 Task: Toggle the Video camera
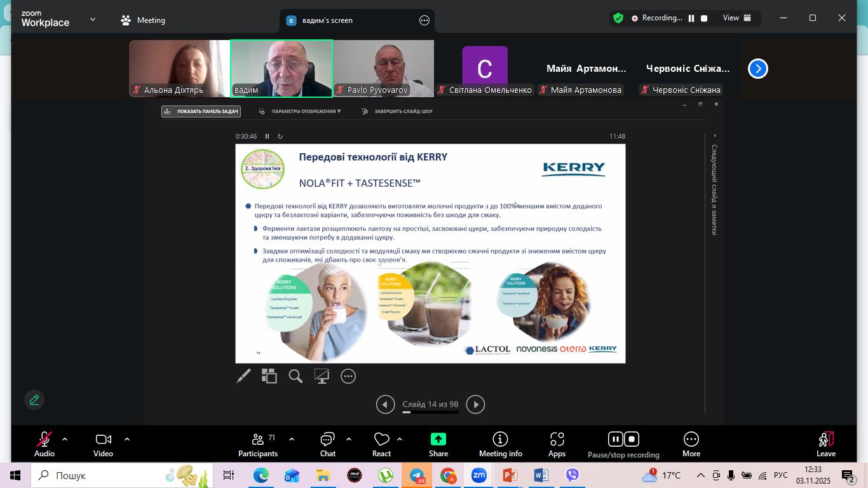pyautogui.click(x=103, y=444)
